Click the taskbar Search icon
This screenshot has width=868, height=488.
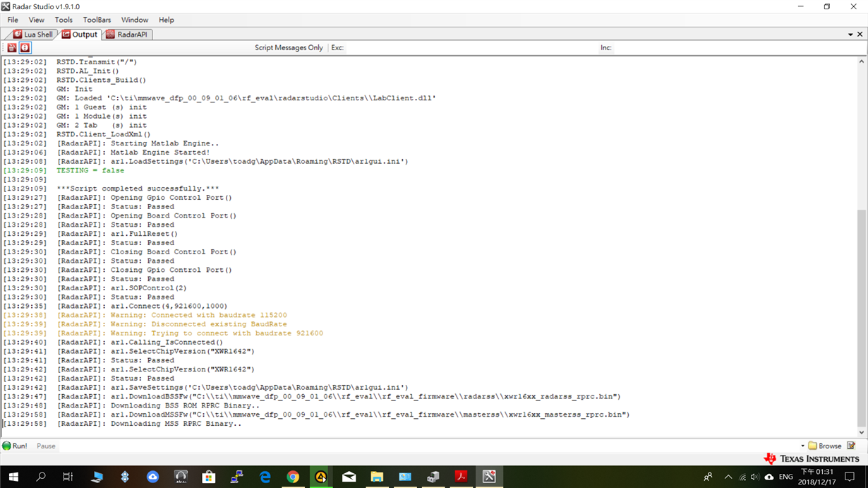coord(41,477)
